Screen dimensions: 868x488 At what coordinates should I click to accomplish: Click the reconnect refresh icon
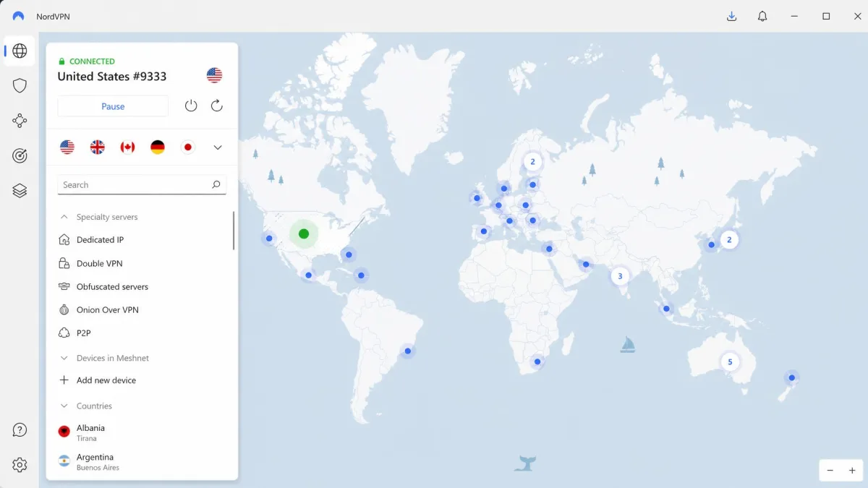pyautogui.click(x=216, y=106)
